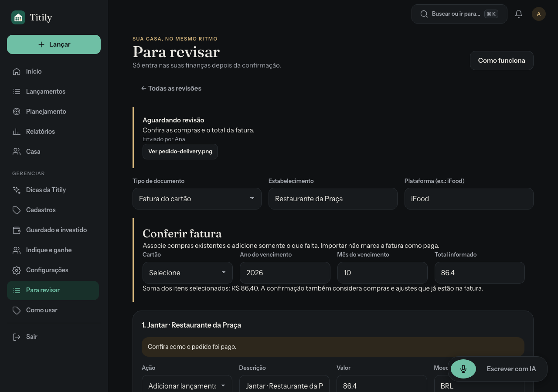
Task: Click the wallet icon beside Guardado e investido
Action: [x=17, y=230]
